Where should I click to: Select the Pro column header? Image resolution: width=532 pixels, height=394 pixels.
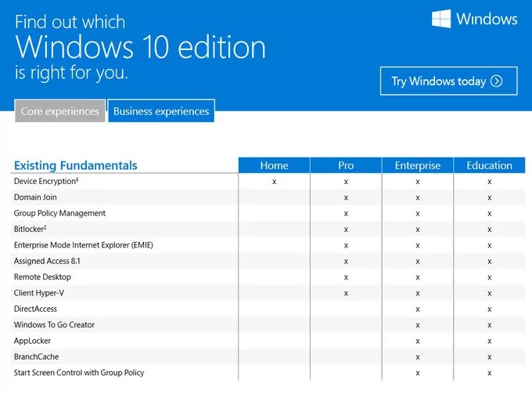346,165
